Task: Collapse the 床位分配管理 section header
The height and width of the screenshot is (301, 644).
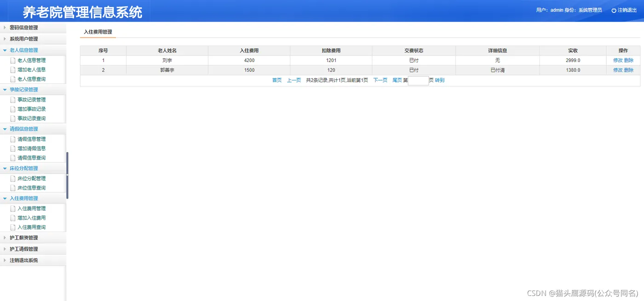Action: [33, 168]
